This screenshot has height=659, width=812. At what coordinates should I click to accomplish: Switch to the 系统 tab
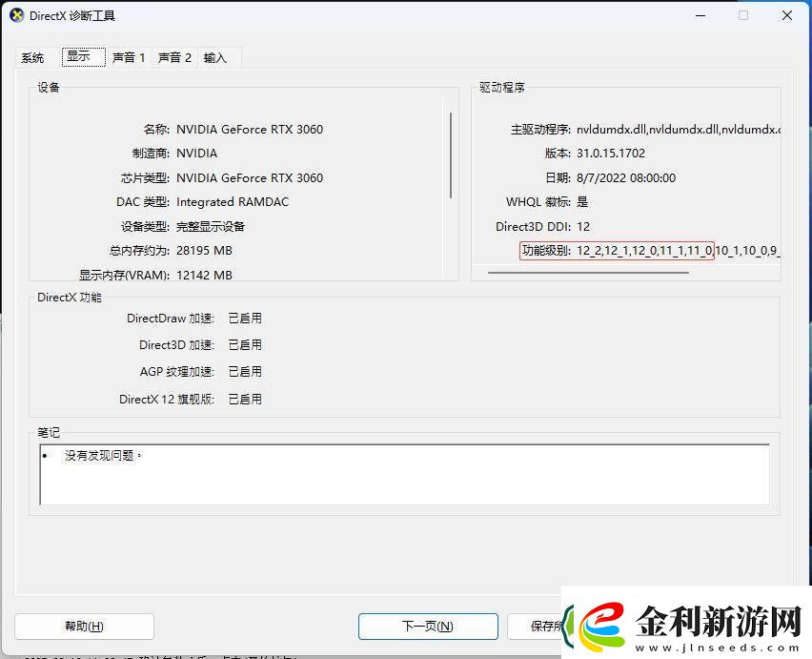pyautogui.click(x=31, y=57)
